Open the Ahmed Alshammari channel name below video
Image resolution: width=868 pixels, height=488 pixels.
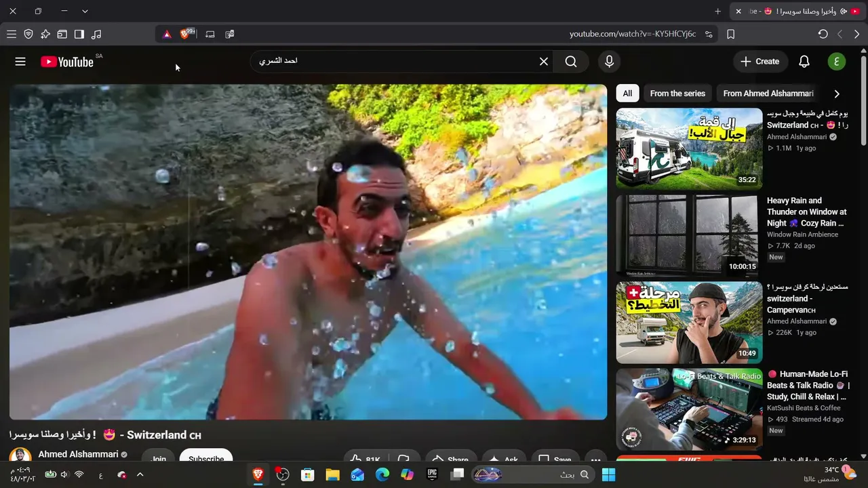point(78,454)
